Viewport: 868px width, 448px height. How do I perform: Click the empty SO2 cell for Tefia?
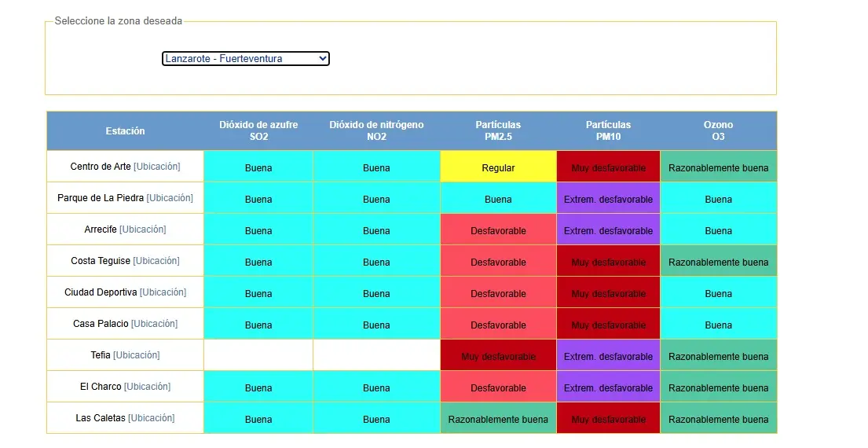coord(258,355)
